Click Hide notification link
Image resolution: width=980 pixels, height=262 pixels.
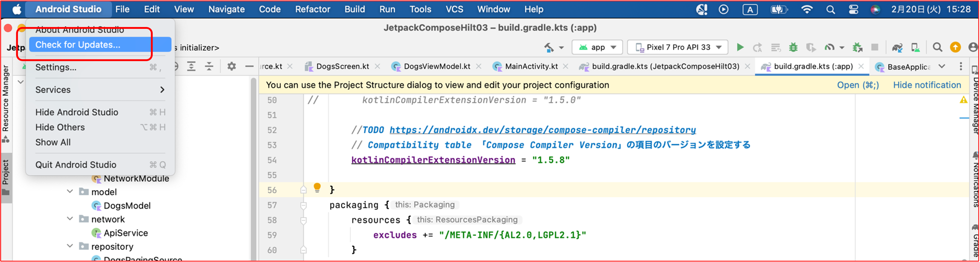click(x=927, y=85)
